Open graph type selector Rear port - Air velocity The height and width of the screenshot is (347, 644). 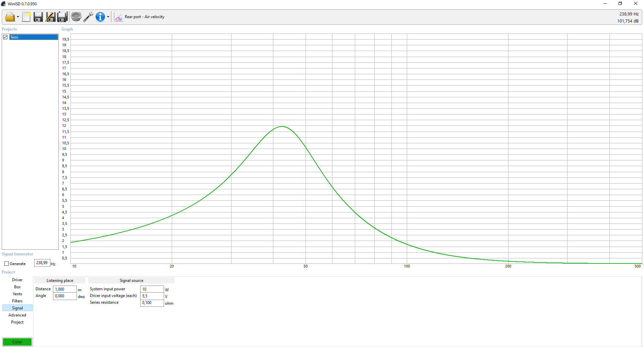tap(140, 17)
